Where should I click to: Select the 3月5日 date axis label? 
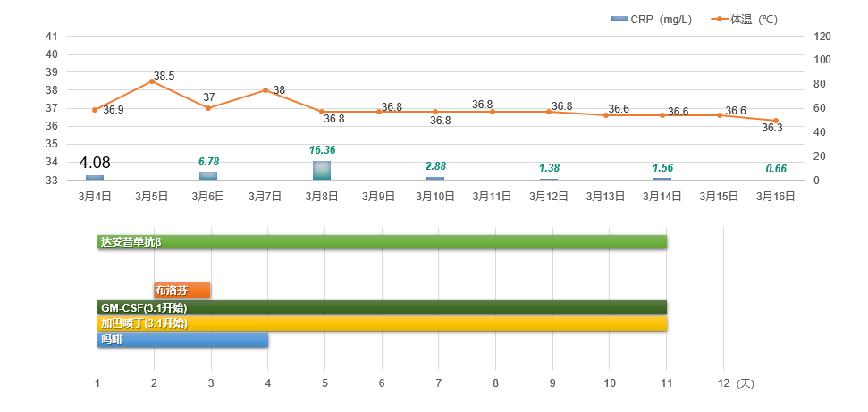pyautogui.click(x=152, y=197)
